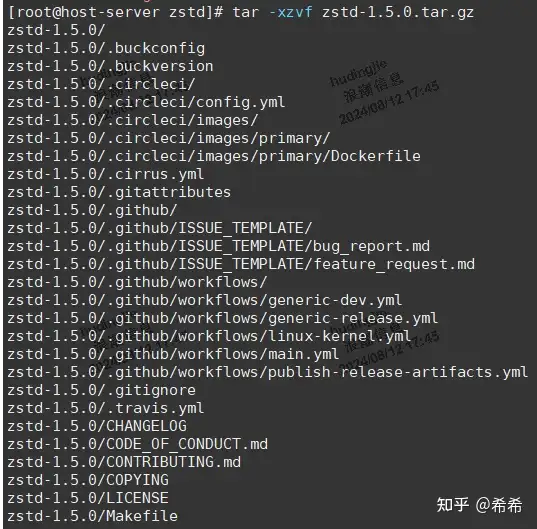This screenshot has height=529, width=537.
Task: Click the tar -xzvf command text
Action: (272, 12)
